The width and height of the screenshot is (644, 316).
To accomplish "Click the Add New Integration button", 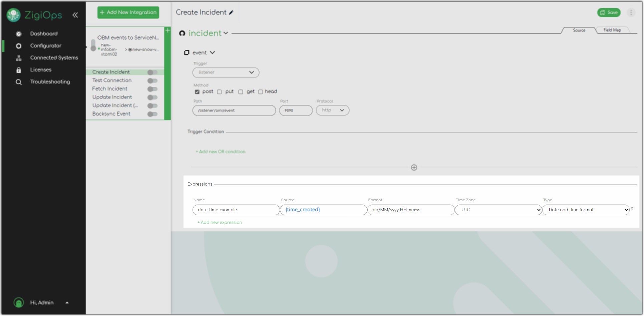I will 128,12.
